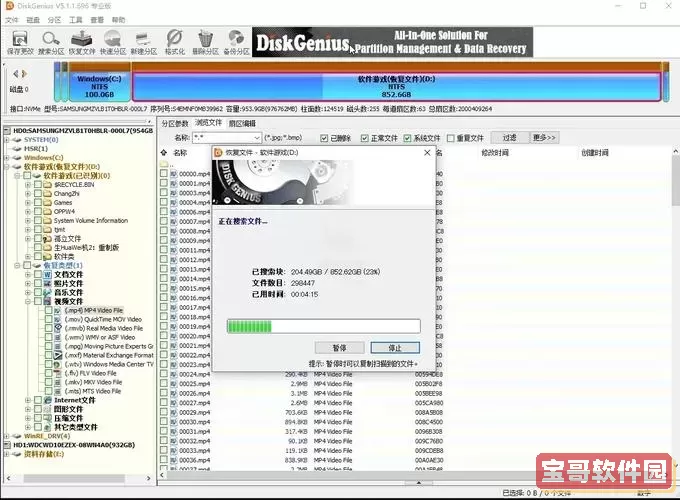Screen dimensions: 680x500
Task: Click the up-folder arrow icon beside 名称
Action: click(163, 153)
